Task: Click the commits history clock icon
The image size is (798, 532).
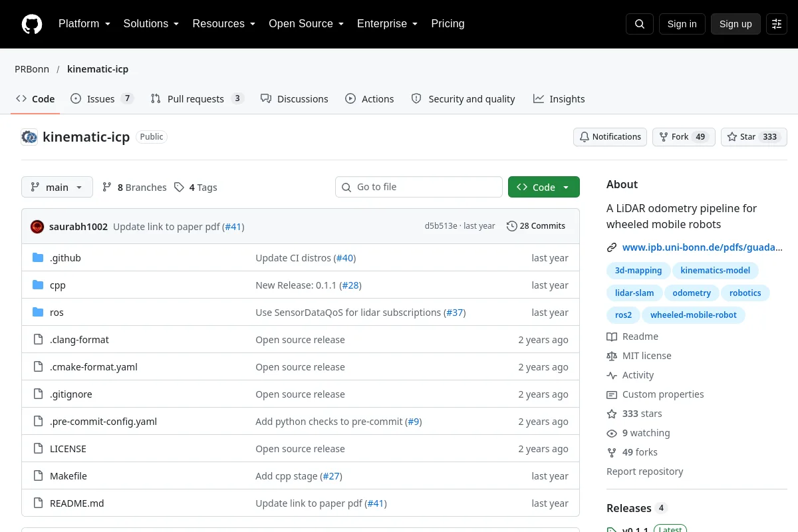Action: [511, 226]
